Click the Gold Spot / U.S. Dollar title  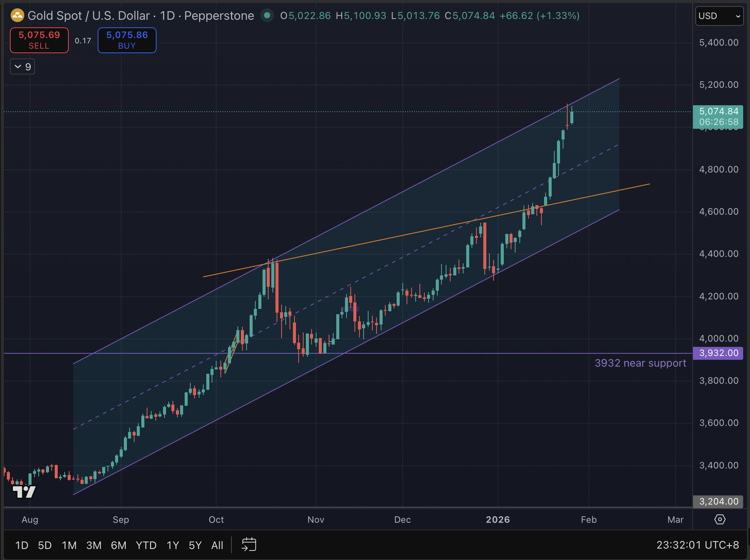89,16
